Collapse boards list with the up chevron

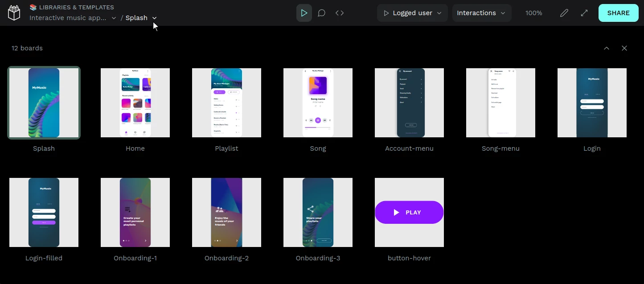pos(607,48)
